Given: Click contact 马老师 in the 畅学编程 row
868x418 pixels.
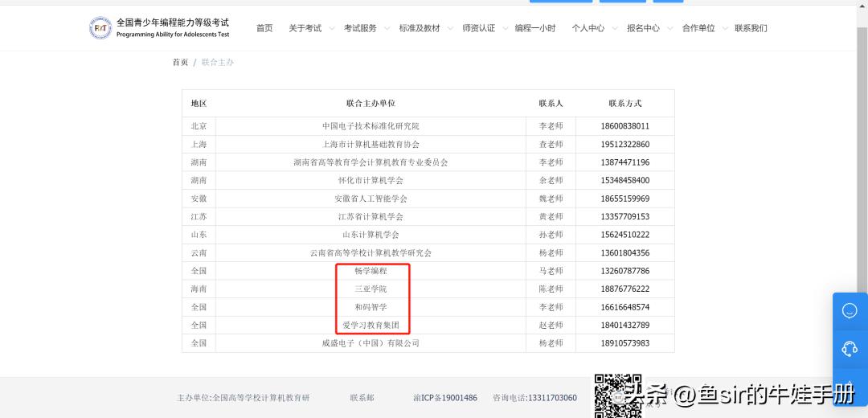Looking at the screenshot, I should pos(551,271).
